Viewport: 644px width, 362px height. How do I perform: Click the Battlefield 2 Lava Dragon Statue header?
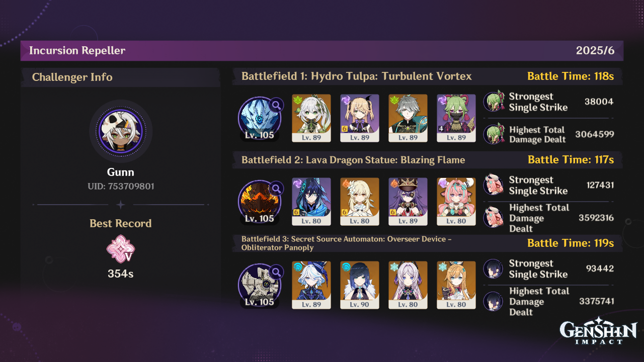pyautogui.click(x=427, y=160)
